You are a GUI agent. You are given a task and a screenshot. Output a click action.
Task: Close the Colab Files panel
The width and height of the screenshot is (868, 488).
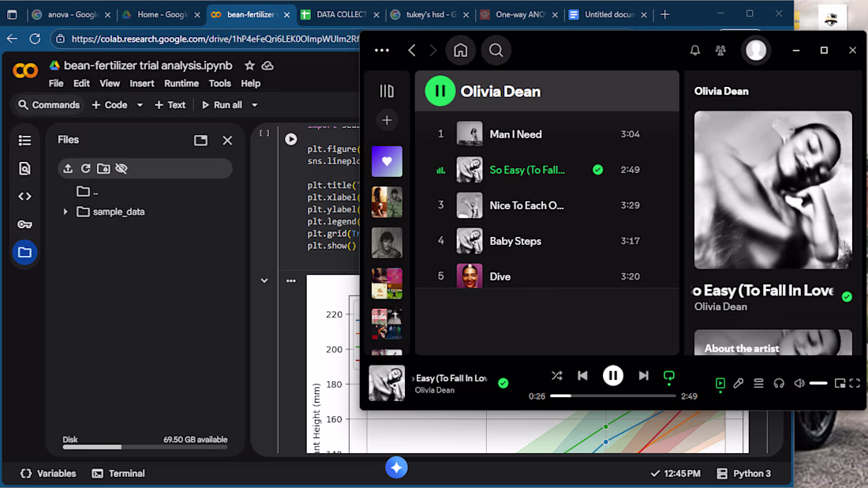[227, 140]
